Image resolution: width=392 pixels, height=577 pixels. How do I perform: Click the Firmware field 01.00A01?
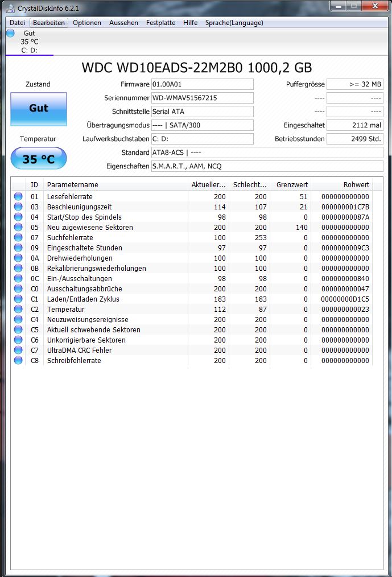tap(203, 84)
